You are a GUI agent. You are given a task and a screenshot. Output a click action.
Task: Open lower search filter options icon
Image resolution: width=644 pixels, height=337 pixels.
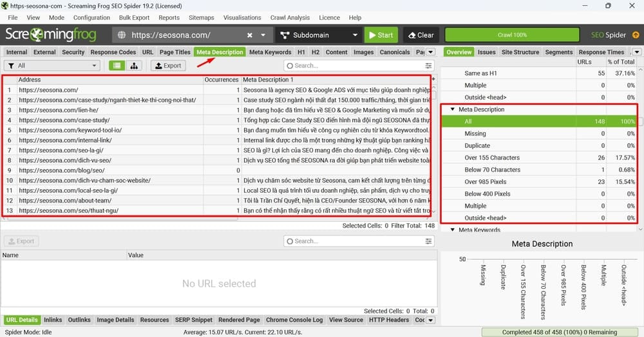pyautogui.click(x=428, y=241)
